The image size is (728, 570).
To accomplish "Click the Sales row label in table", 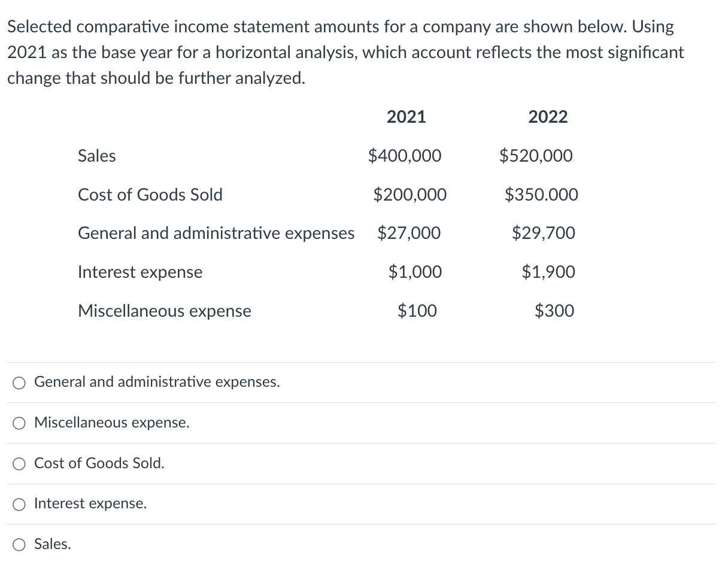I will point(97,156).
